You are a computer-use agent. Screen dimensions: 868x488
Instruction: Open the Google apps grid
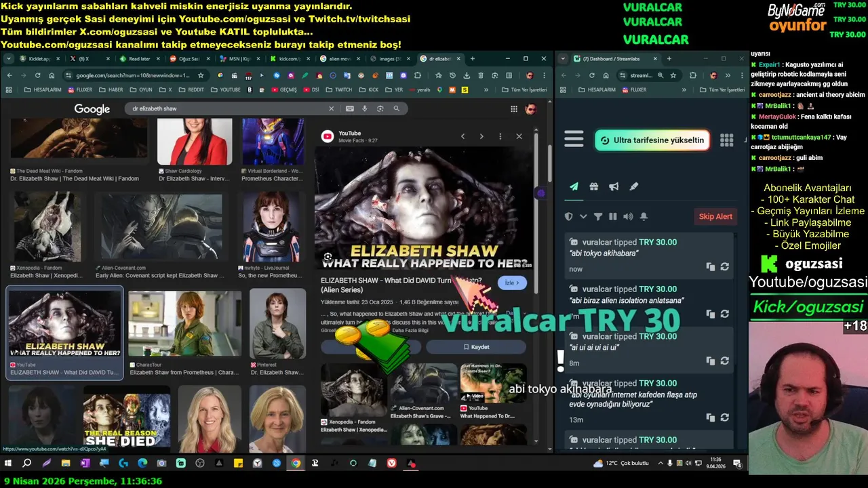click(x=514, y=109)
